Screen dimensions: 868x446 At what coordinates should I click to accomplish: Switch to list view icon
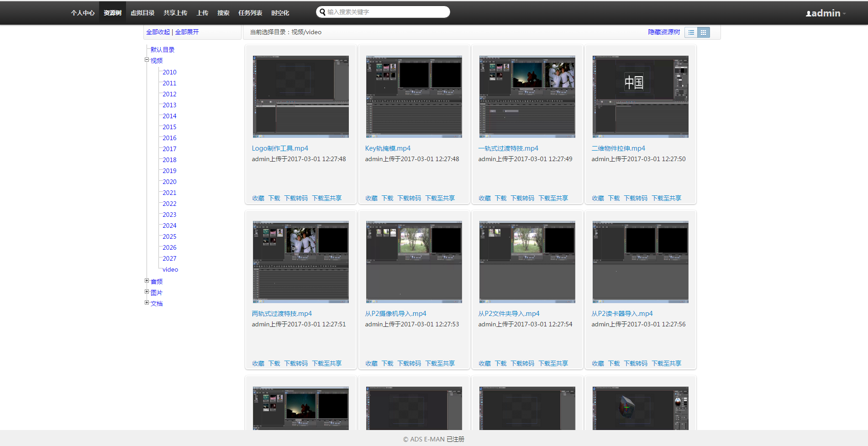coord(691,32)
